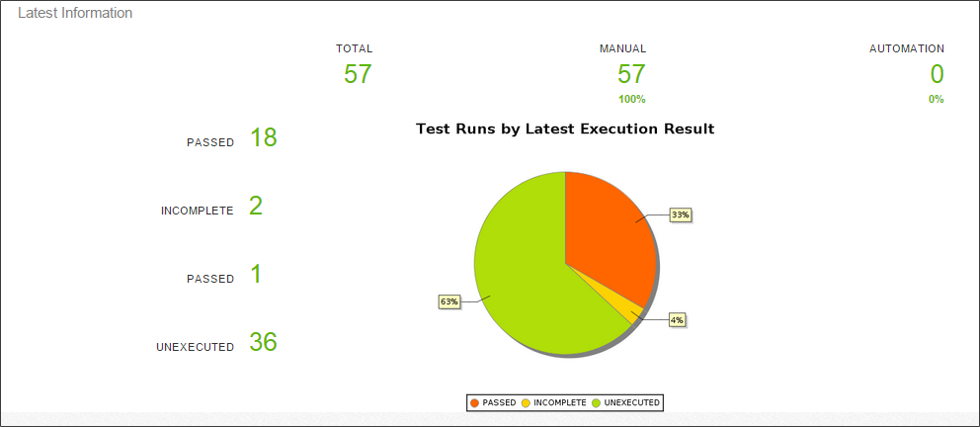
Task: Click the Test Runs by Latest Execution Result title
Action: pos(565,128)
